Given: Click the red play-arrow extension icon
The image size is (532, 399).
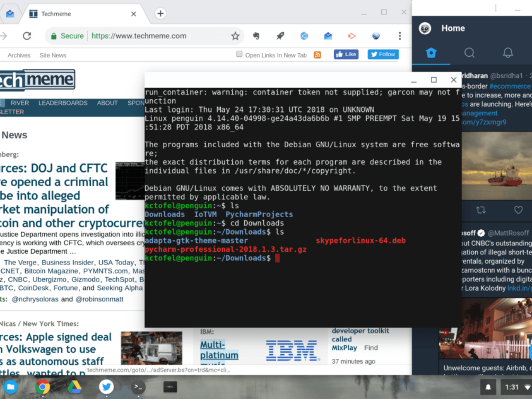Looking at the screenshot, I should [352, 36].
